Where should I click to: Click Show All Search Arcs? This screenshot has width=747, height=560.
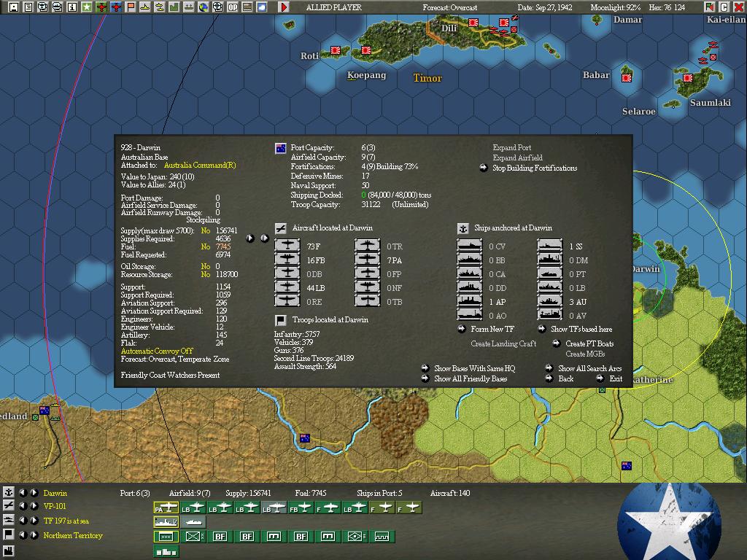tap(589, 368)
